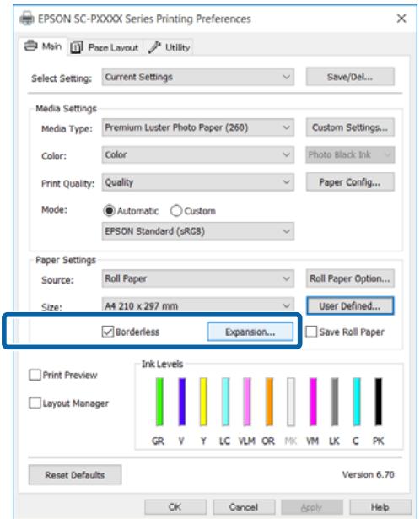This screenshot has width=420, height=519.
Task: Click the User Defined... button
Action: tap(350, 305)
